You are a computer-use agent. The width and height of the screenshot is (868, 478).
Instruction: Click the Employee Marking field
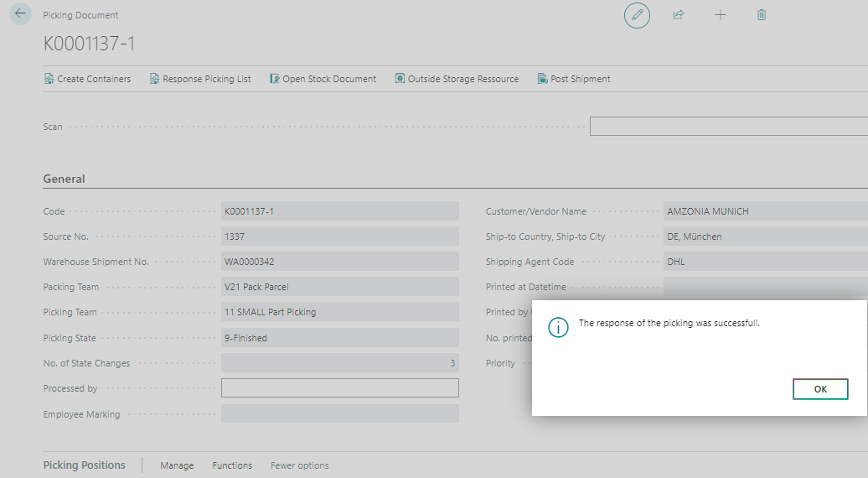[339, 414]
